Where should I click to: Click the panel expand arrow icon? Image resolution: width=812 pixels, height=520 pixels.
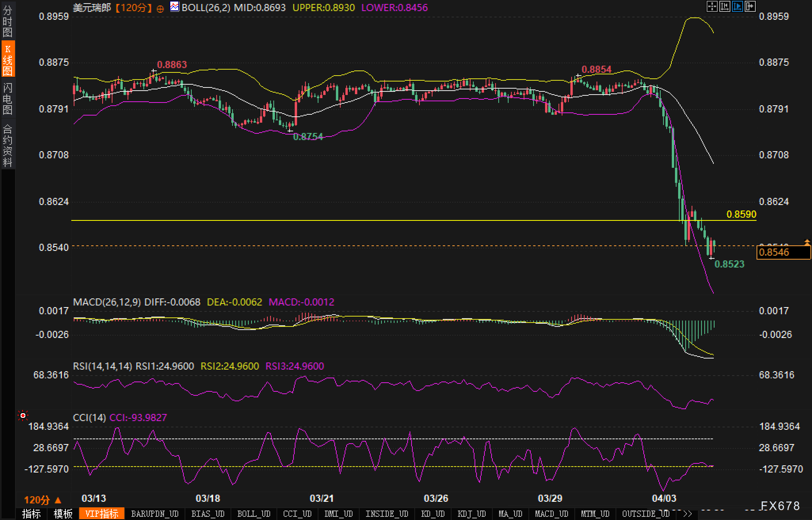pos(750,6)
